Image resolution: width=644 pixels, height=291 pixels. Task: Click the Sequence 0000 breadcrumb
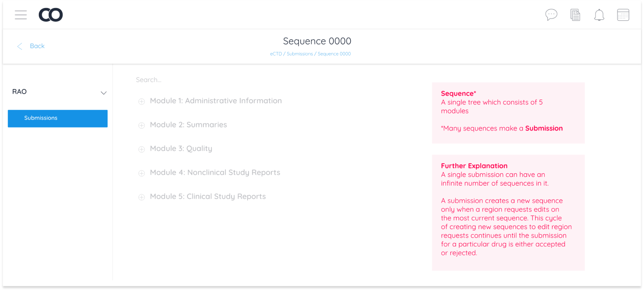point(334,53)
